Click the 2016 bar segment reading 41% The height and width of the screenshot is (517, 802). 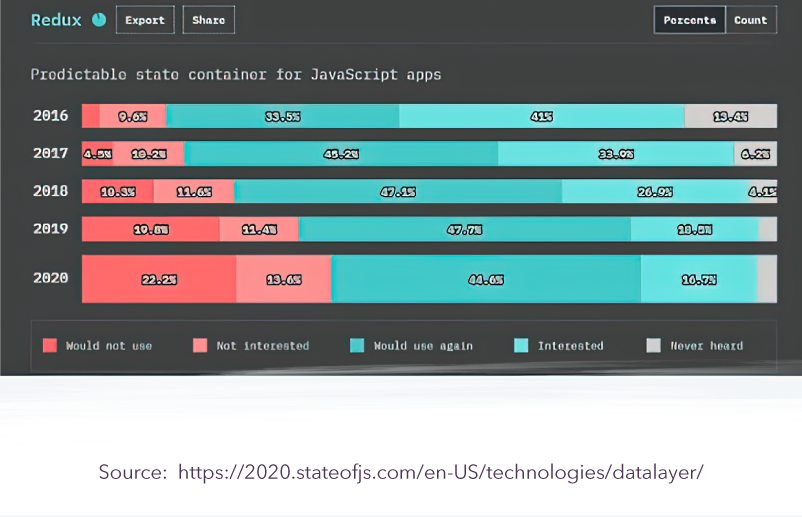pos(542,116)
